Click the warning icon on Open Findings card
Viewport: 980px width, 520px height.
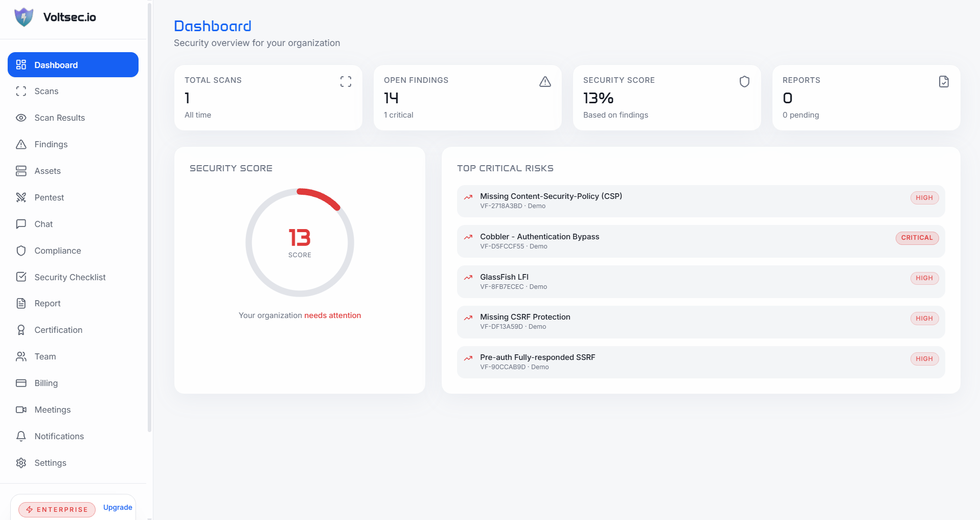pyautogui.click(x=545, y=81)
